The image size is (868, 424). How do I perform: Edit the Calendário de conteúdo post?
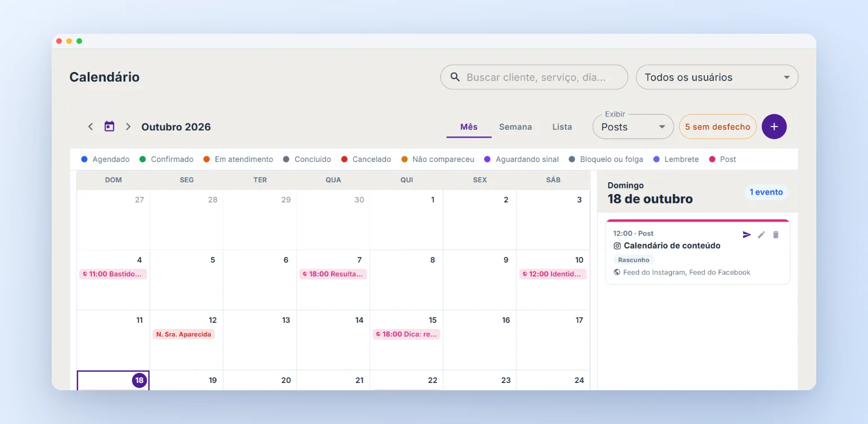click(x=761, y=234)
